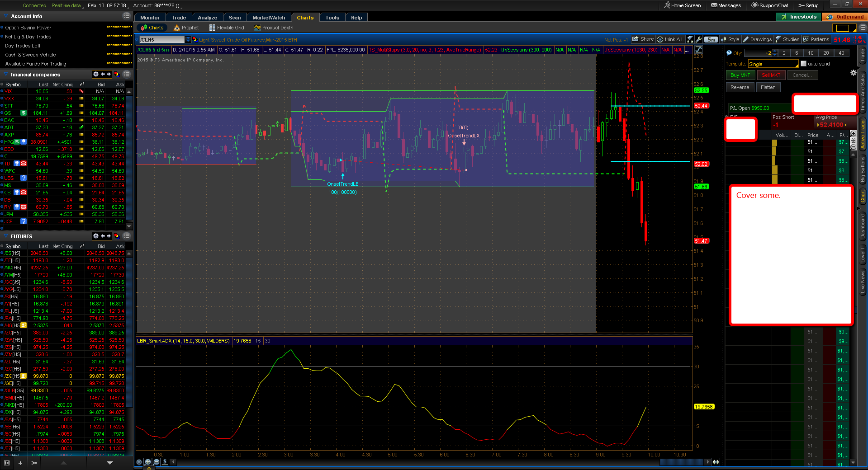Switch to the Analyze tab

207,18
